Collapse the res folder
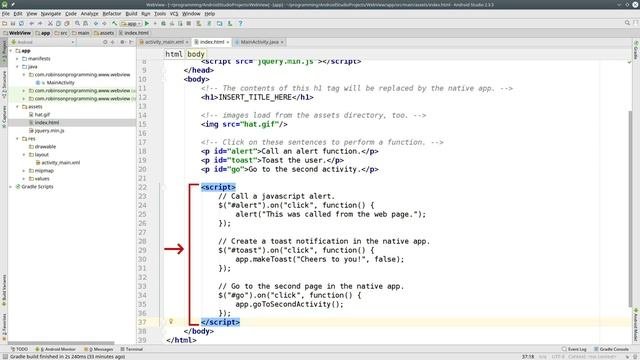The width and height of the screenshot is (640, 360). pos(18,139)
